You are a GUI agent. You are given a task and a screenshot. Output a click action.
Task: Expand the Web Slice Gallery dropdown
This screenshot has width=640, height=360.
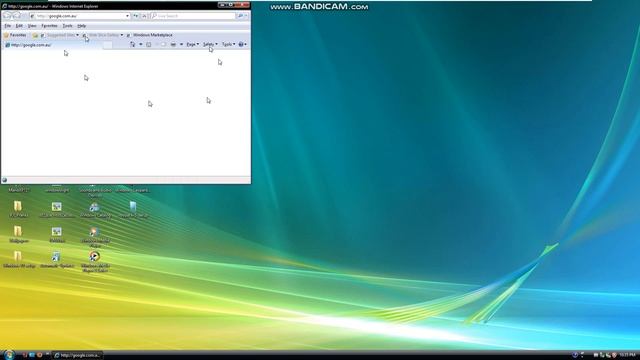point(122,35)
